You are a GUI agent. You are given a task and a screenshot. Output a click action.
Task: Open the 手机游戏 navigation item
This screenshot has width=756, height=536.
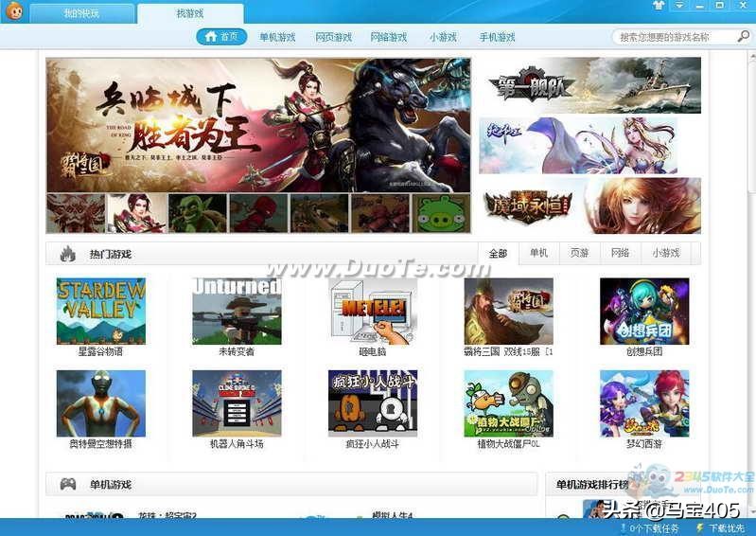tap(497, 37)
